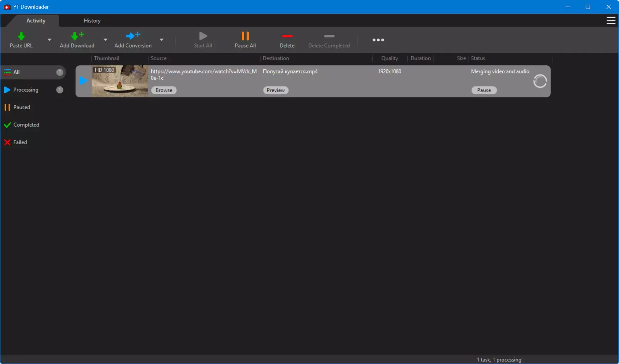Click the Duration column header
Image resolution: width=619 pixels, height=364 pixels.
[421, 58]
